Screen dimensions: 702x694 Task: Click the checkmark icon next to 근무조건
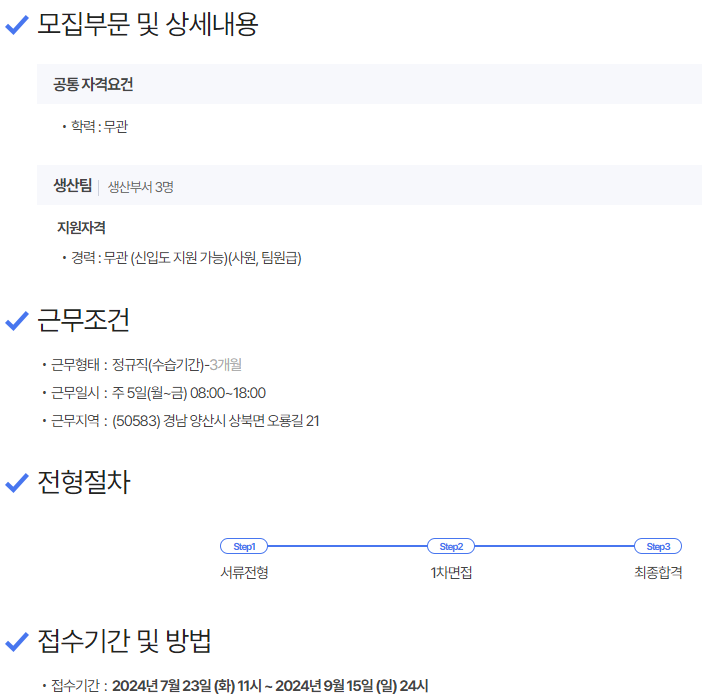coord(17,321)
